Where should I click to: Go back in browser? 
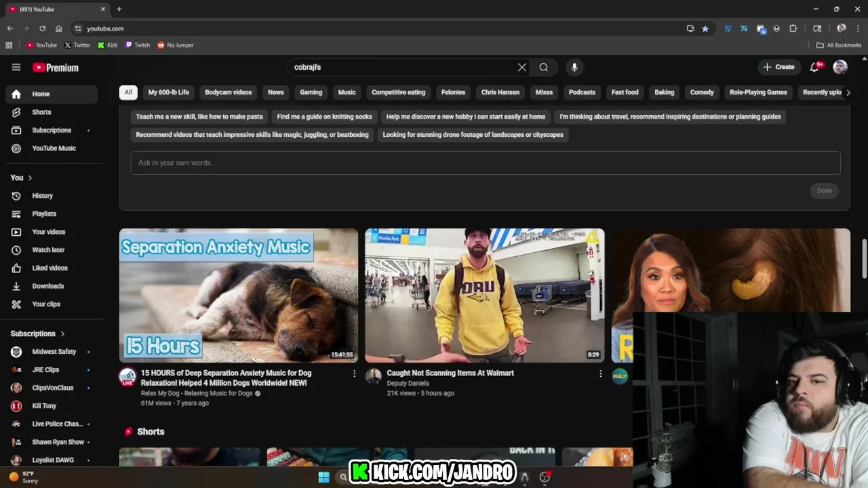point(9,28)
